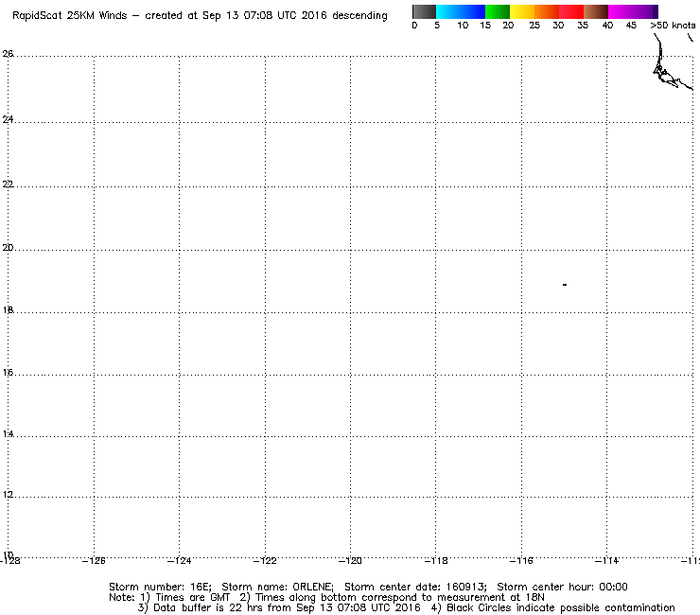Click the red 30-35 knots color band
Viewport: 700px width, 615px height.
[571, 11]
